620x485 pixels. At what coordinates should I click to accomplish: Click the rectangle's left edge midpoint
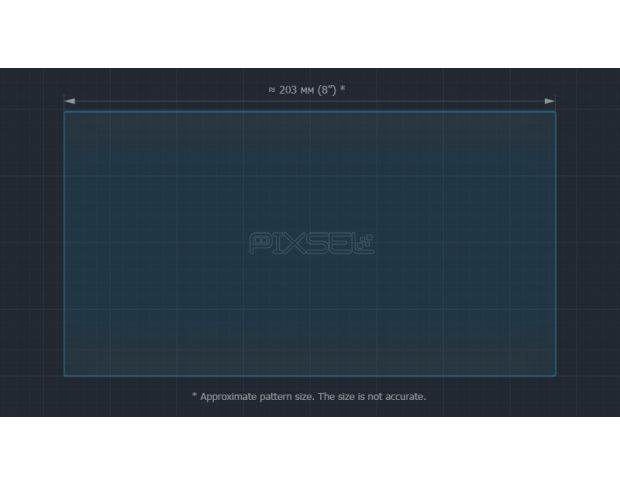coord(65,243)
